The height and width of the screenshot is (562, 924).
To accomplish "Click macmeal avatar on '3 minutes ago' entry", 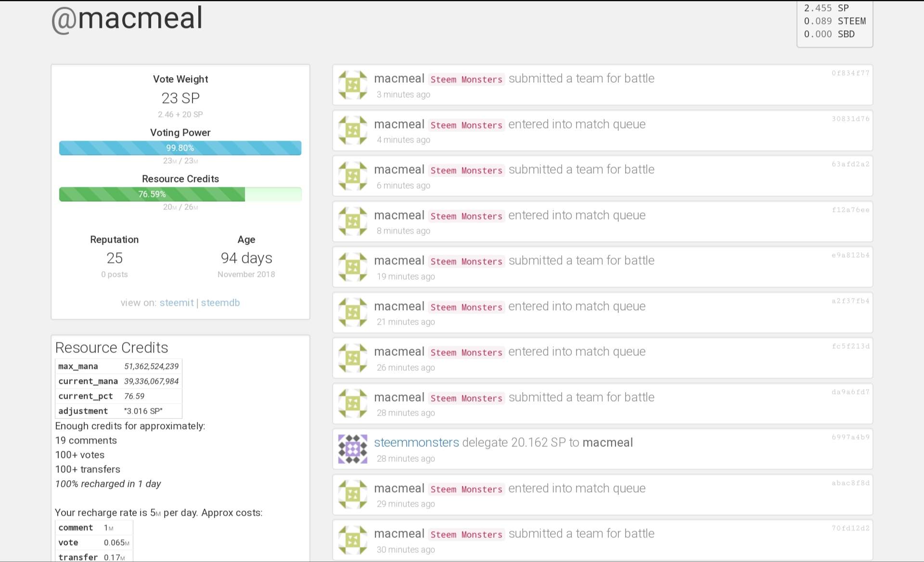I will [x=352, y=85].
